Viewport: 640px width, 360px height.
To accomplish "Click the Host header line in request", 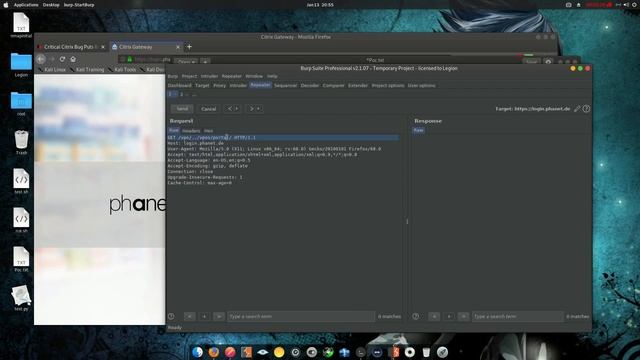I will click(196, 143).
